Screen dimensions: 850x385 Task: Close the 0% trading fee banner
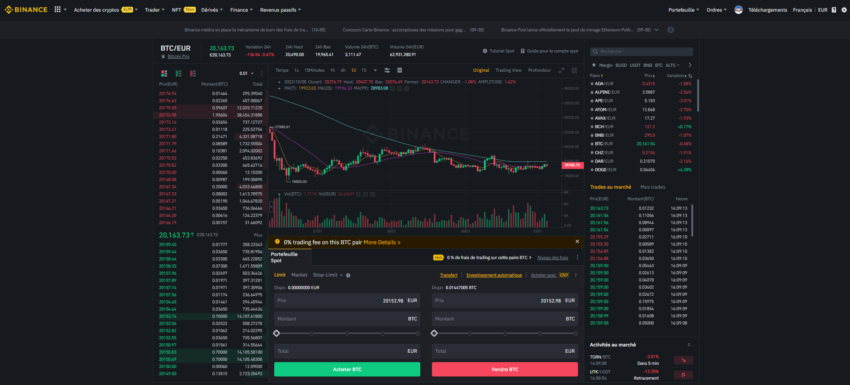pos(577,242)
